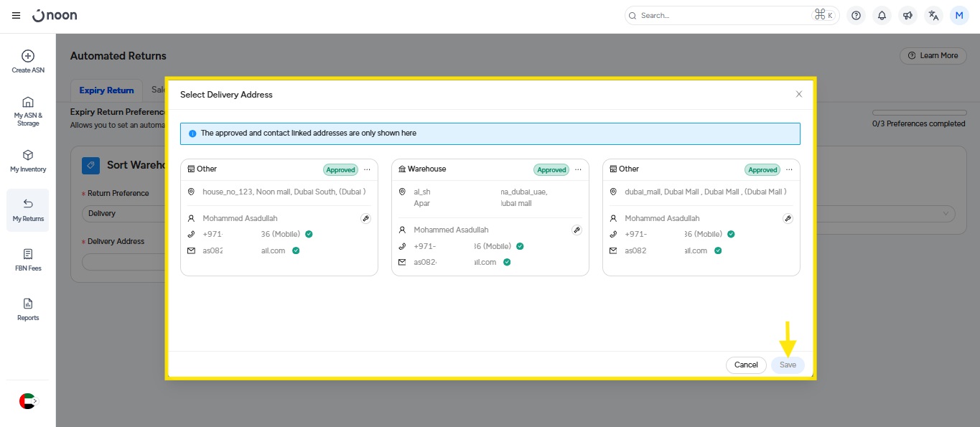Screen dimensions: 980x427
Task: Switch to the Expiry Return tab
Action: [x=106, y=90]
